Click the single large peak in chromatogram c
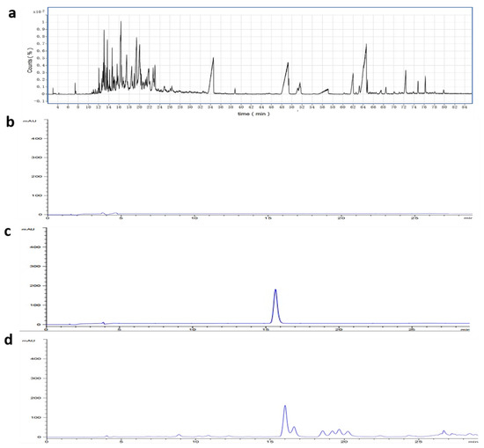Viewport: 484px width, 448px height. pyautogui.click(x=275, y=306)
